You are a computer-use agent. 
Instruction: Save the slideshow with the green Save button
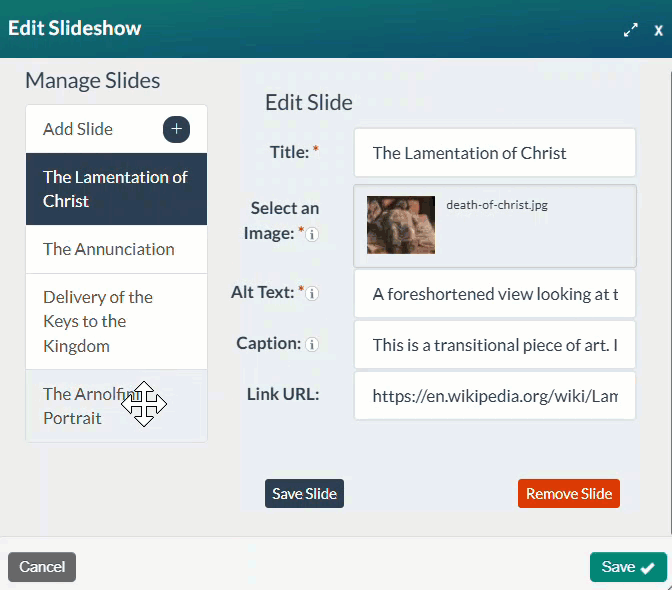pyautogui.click(x=628, y=567)
